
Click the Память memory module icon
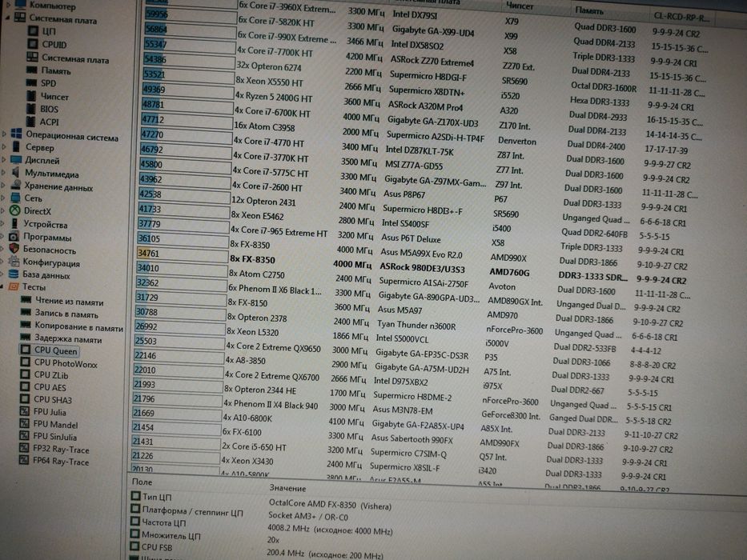[x=32, y=70]
